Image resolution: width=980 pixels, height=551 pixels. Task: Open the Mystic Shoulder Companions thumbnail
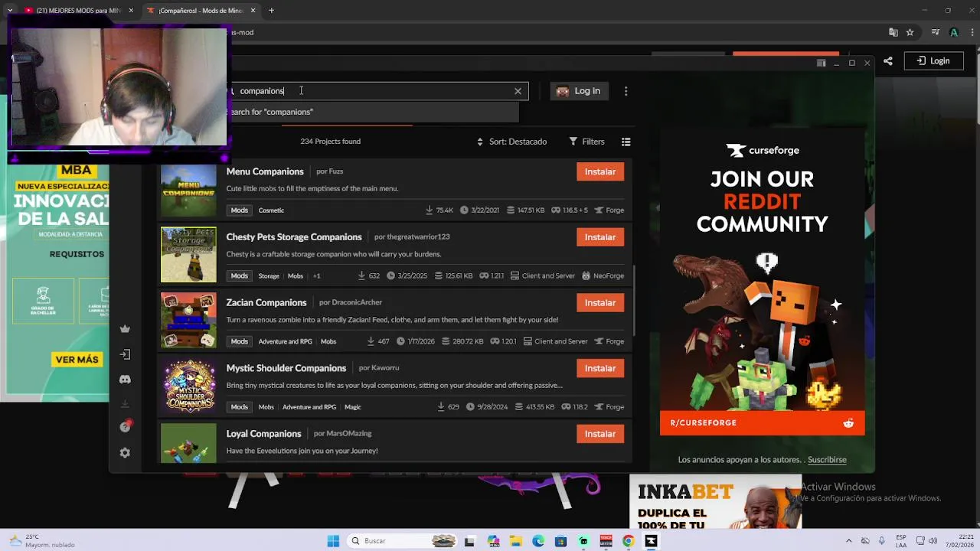(188, 386)
